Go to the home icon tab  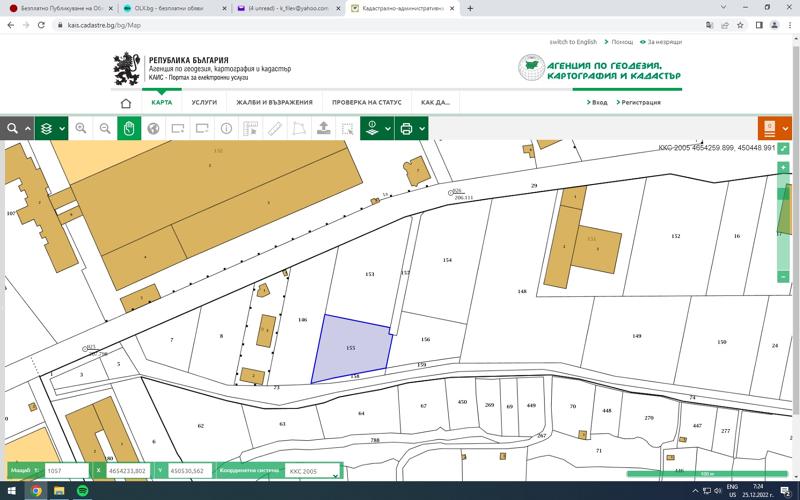tap(126, 103)
